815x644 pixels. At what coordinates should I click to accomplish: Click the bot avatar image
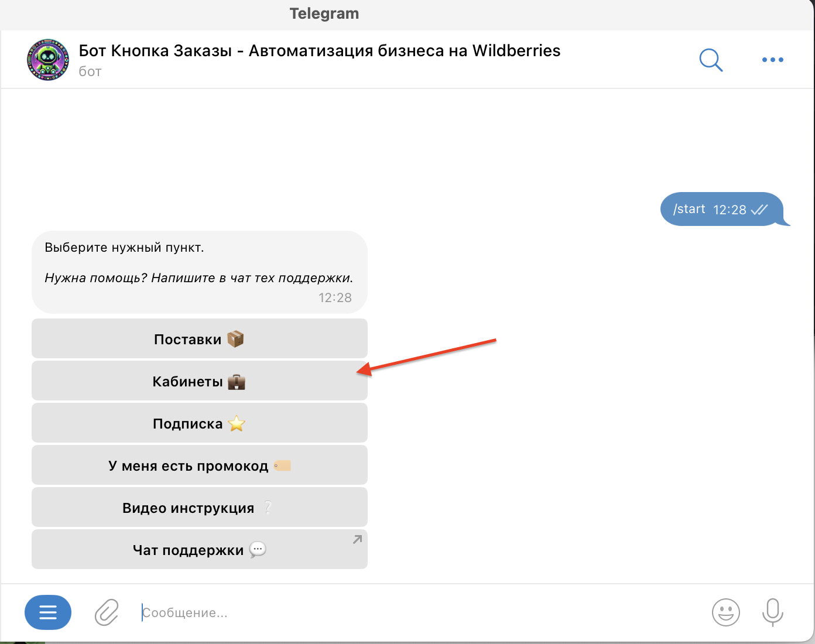click(x=48, y=60)
